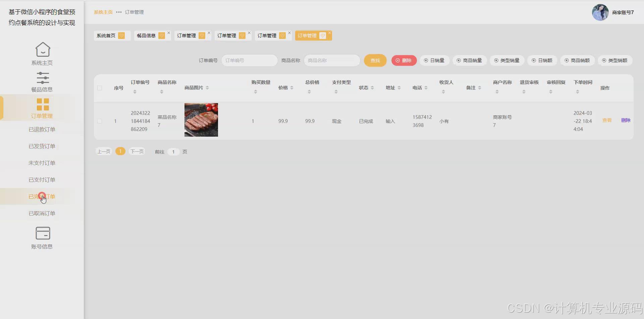Sort by 状态 column arrows
This screenshot has height=319, width=644.
click(x=372, y=88)
